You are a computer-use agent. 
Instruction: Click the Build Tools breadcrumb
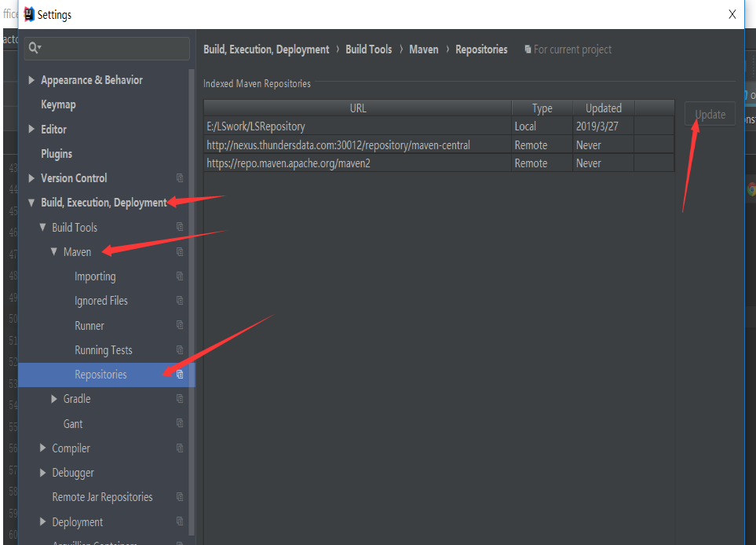368,49
